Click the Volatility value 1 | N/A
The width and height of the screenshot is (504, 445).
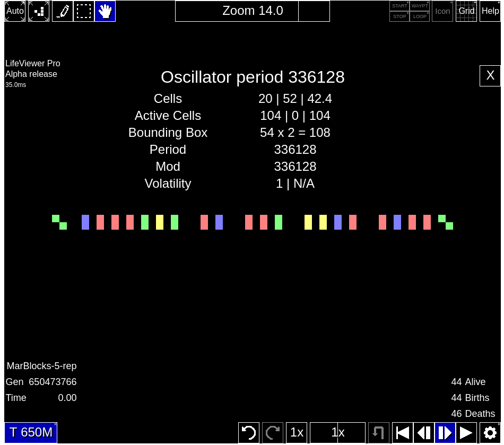(295, 184)
